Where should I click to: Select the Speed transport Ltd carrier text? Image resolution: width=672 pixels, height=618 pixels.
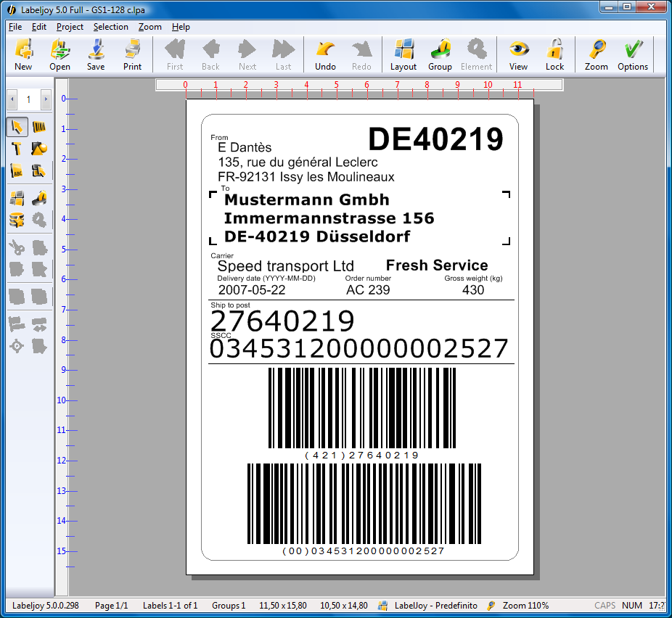tap(285, 266)
